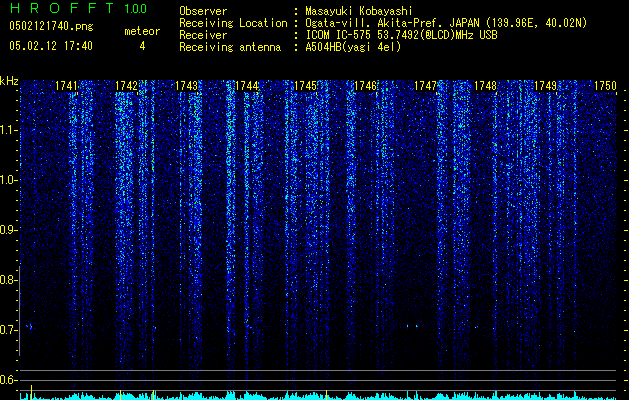
Task: Click the meteor label
Action: (142, 31)
